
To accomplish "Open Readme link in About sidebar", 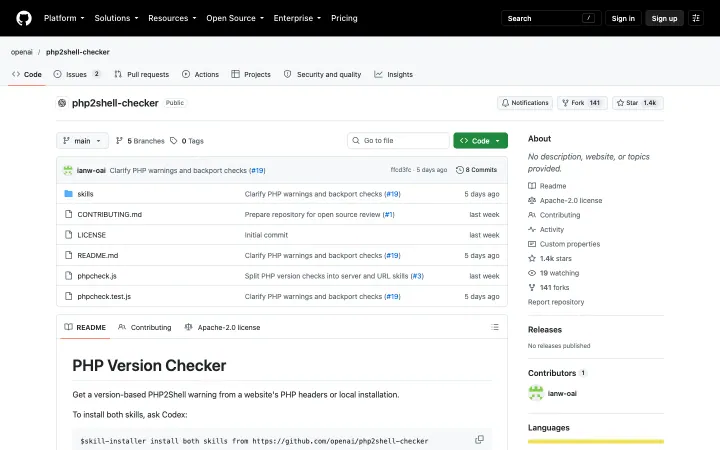I will pos(547,186).
